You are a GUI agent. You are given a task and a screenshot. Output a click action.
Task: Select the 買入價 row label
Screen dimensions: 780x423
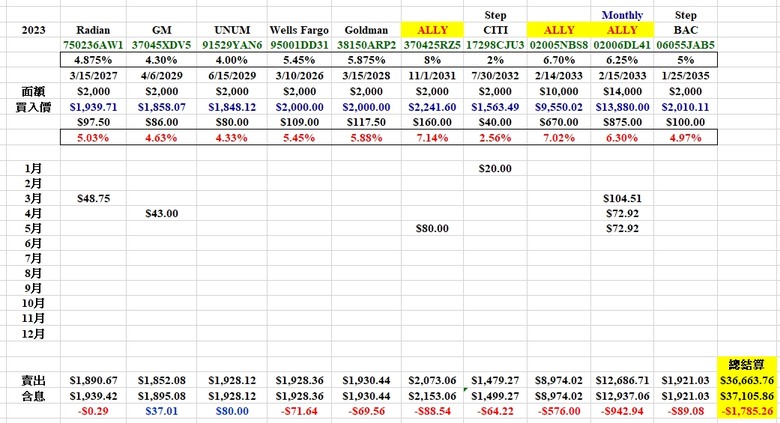(33, 107)
